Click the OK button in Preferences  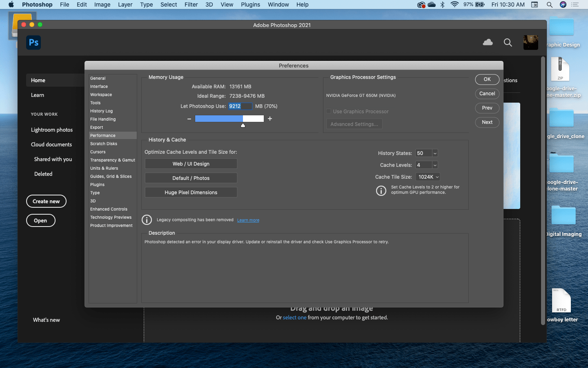[x=487, y=79]
